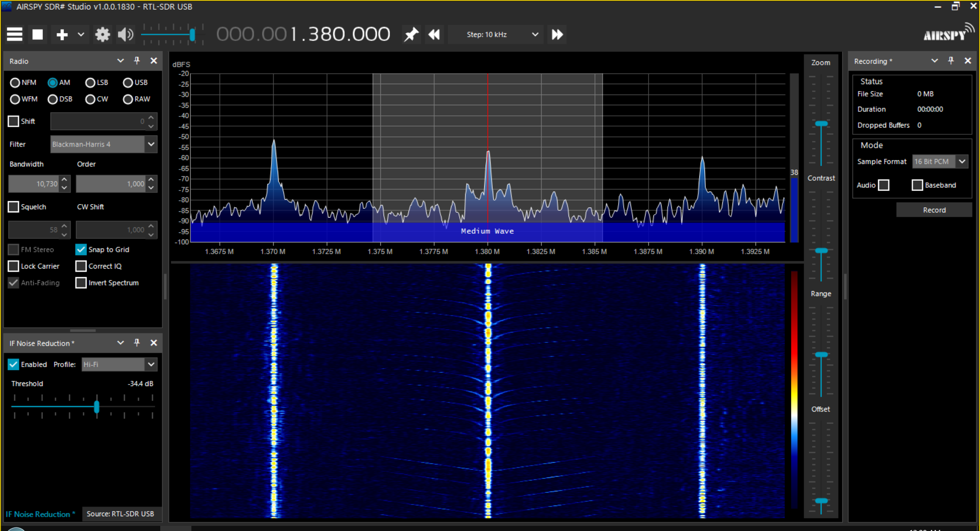980x531 pixels.
Task: Open the hamburger main menu
Action: click(14, 34)
